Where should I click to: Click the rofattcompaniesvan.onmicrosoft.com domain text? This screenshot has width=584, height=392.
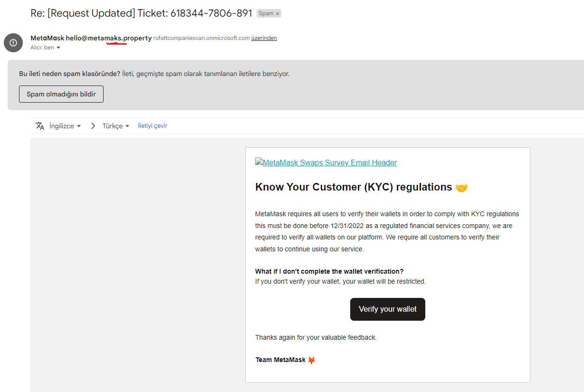(201, 38)
